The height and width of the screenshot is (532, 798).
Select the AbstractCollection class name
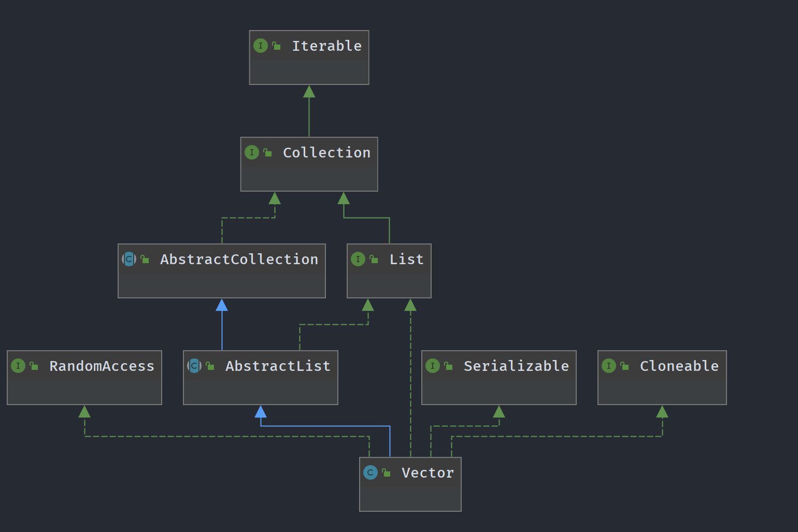[x=239, y=260]
